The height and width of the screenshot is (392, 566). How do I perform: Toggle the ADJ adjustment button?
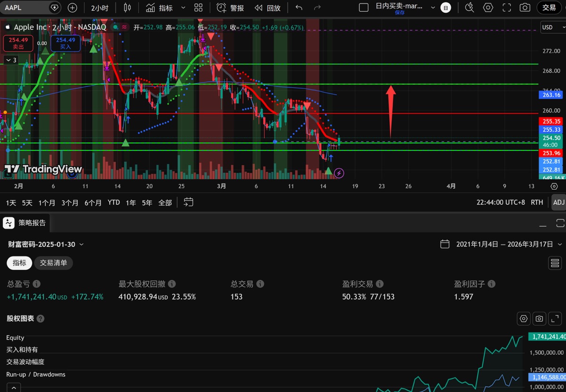tap(558, 202)
